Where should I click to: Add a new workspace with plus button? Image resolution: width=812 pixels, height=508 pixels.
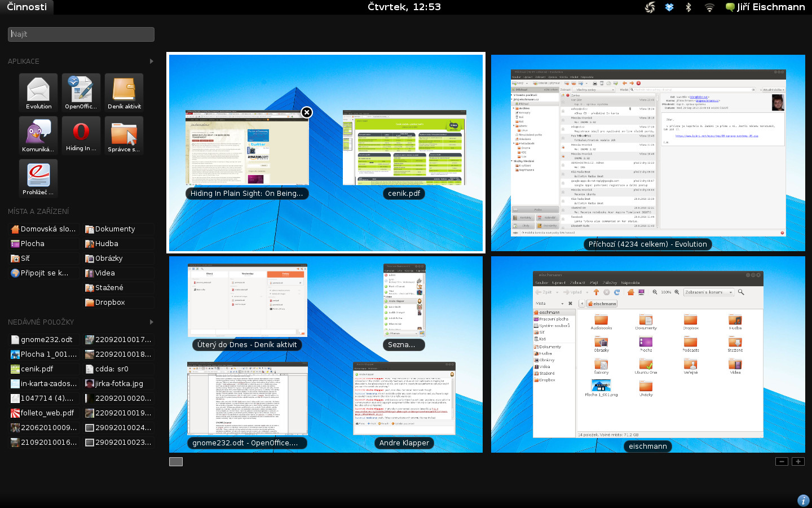pyautogui.click(x=798, y=462)
